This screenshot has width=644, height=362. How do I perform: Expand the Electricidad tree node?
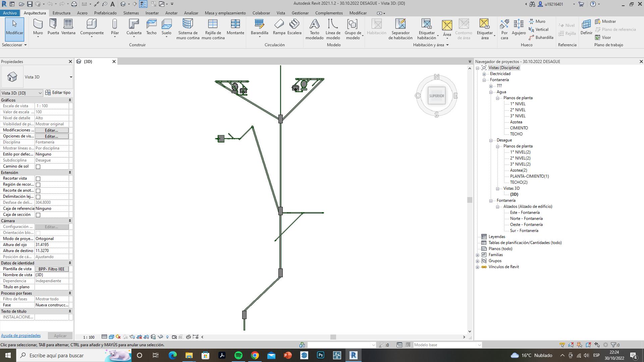(x=484, y=74)
